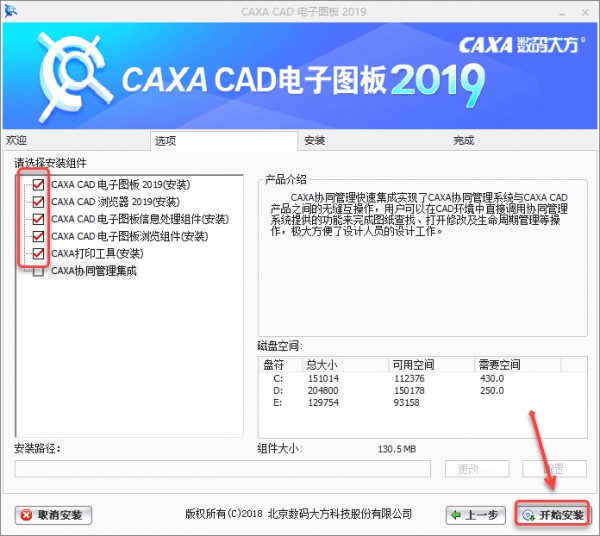
Task: Click C: available space value 112376
Action: point(409,378)
